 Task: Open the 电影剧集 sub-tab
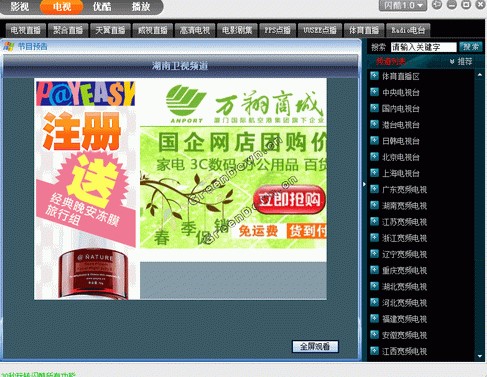pos(237,30)
